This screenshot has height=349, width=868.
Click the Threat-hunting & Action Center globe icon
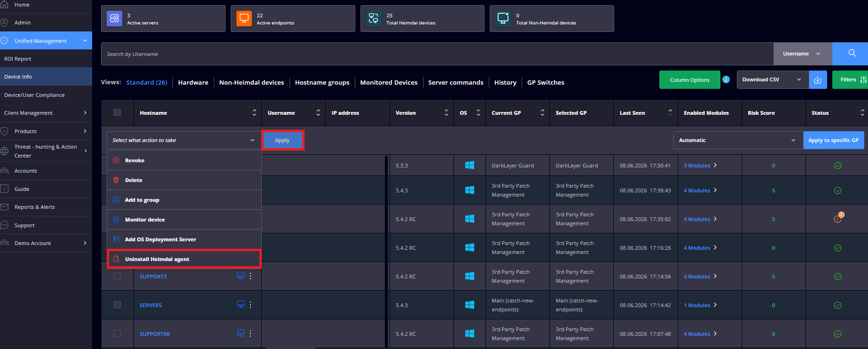point(4,151)
